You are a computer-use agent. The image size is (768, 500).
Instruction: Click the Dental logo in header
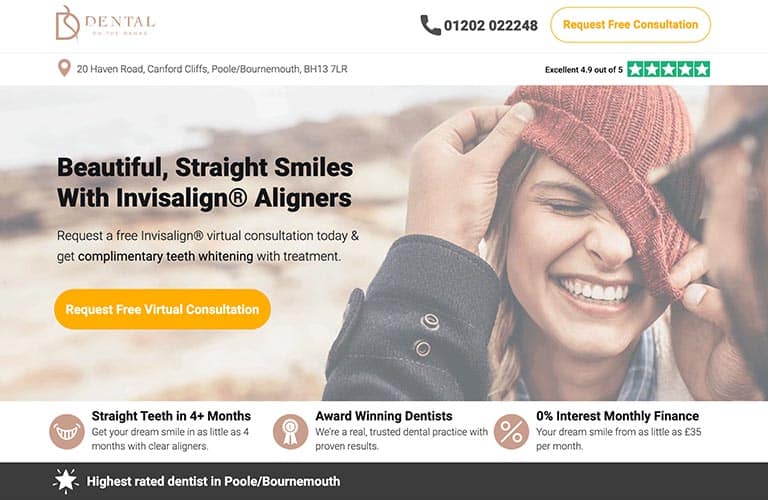[x=105, y=23]
